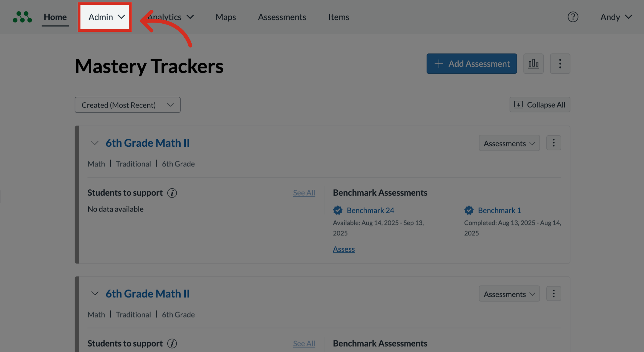The width and height of the screenshot is (644, 352).
Task: Click the green MasteryConnect logo icon
Action: [x=23, y=17]
